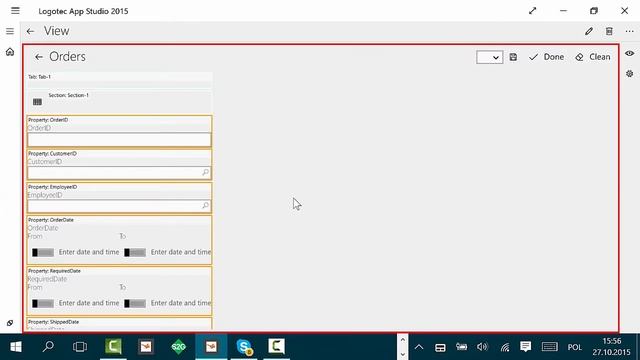This screenshot has height=360, width=640.
Task: Click the CustomerID input field
Action: click(119, 173)
